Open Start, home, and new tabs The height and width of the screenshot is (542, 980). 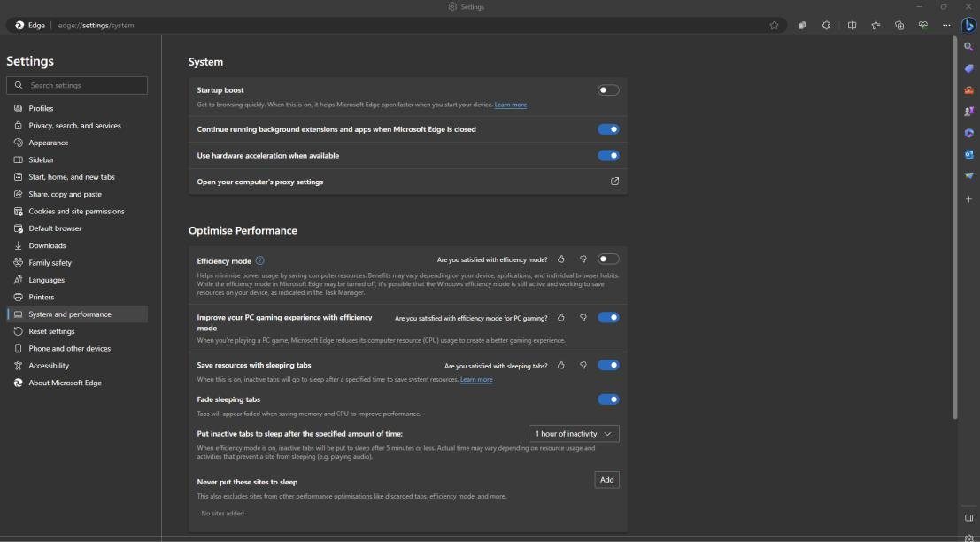tap(77, 177)
